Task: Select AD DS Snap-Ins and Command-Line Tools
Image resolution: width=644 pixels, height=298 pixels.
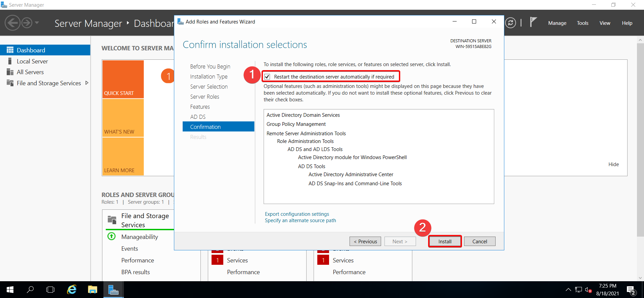Action: 355,184
